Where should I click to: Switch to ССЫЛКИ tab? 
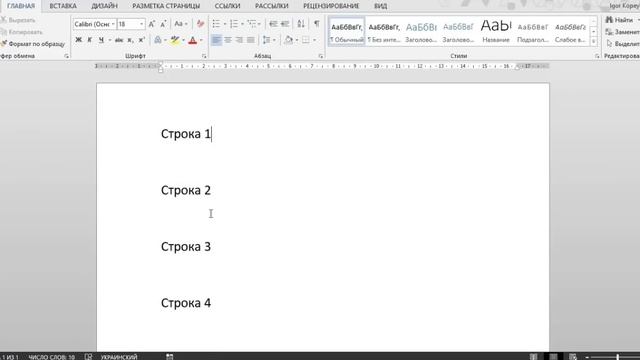[227, 6]
